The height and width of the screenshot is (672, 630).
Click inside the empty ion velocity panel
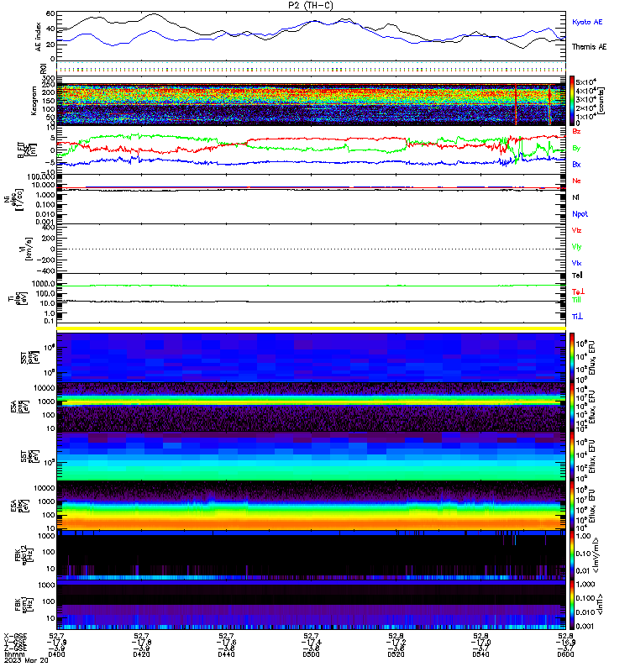(x=311, y=249)
